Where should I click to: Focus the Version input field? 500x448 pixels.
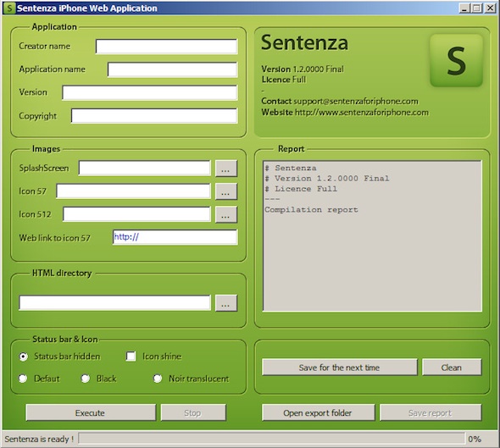pos(150,92)
